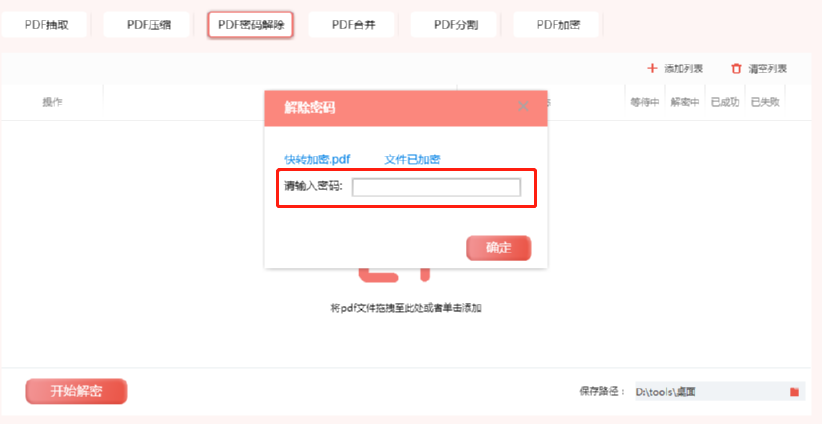Click the red PDF drop-zone icon

coord(394,275)
